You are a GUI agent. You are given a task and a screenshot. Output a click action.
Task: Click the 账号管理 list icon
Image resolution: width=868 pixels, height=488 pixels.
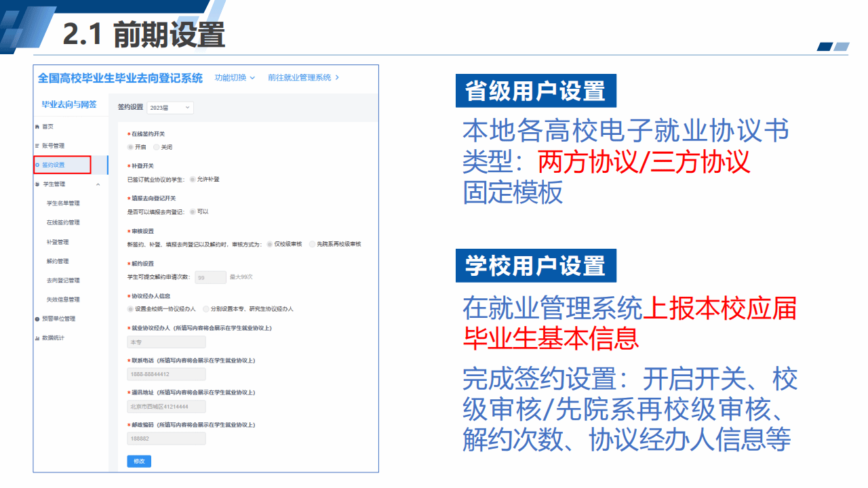(37, 146)
